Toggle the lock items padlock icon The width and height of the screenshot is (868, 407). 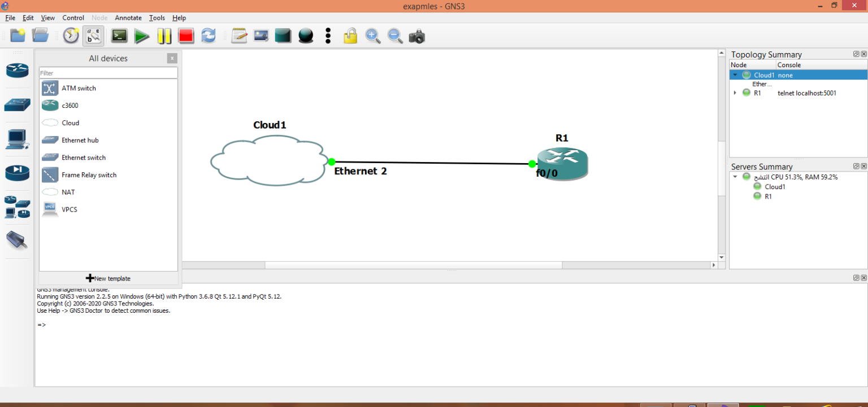[x=350, y=37]
